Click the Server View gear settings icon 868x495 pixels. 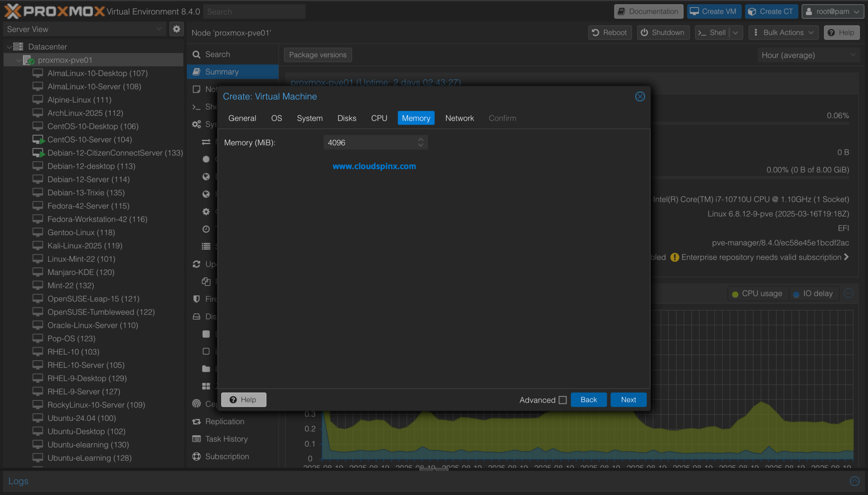coord(176,29)
